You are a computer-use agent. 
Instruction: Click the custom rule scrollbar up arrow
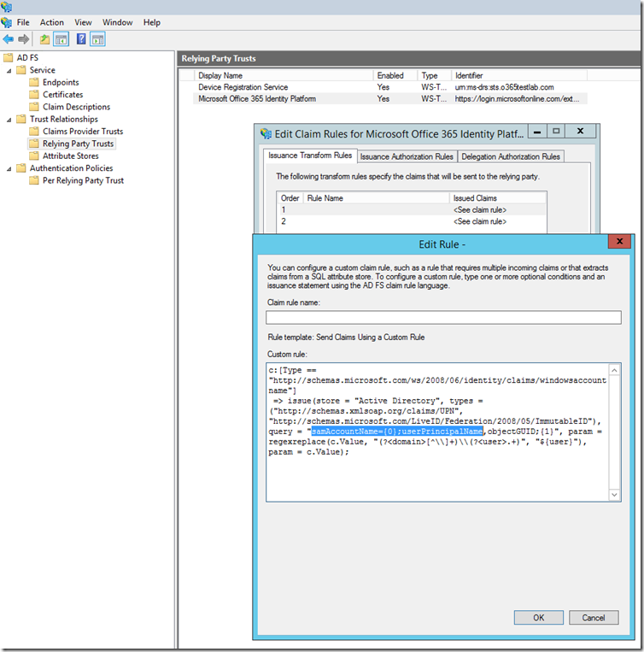click(614, 370)
